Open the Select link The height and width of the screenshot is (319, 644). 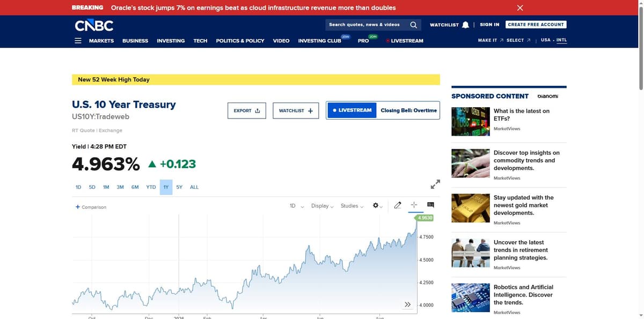518,40
